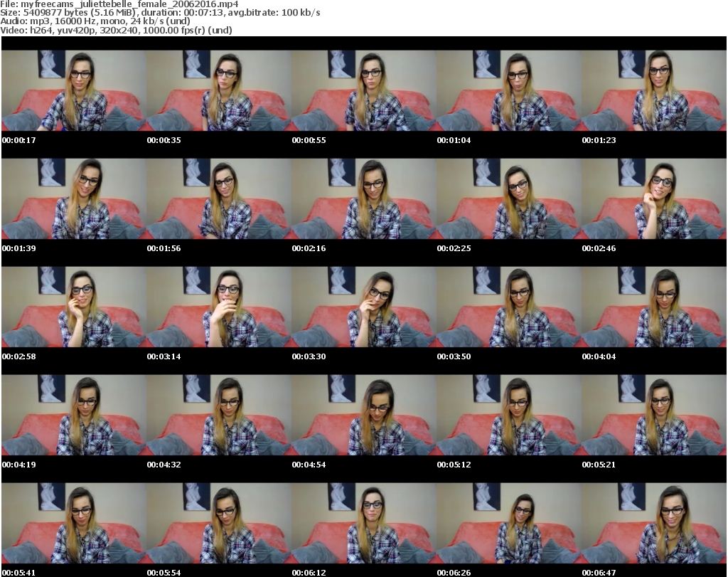The height and width of the screenshot is (577, 728).
Task: Select the thumbnail at timestamp 00:03:14
Action: (x=219, y=307)
